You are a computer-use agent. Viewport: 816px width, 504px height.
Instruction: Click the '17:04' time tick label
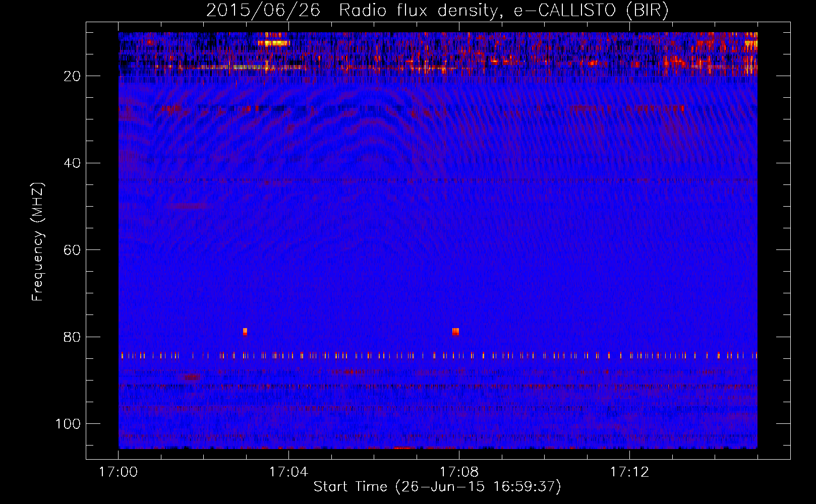tap(288, 472)
